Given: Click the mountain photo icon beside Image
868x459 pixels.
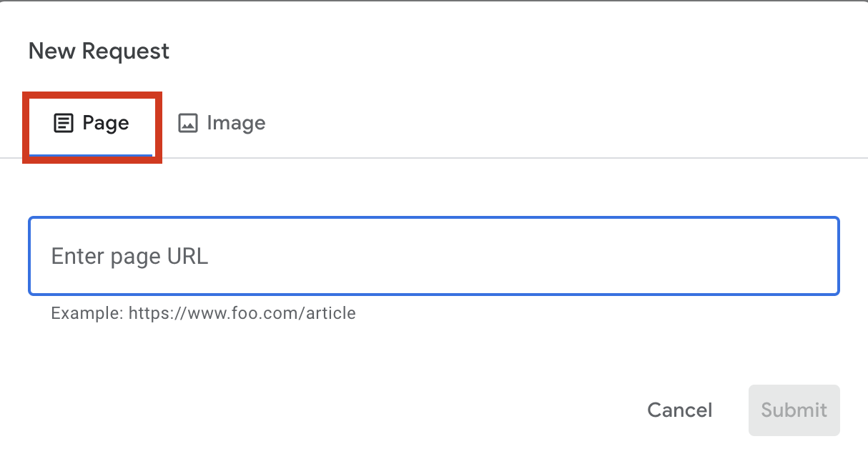Looking at the screenshot, I should (x=187, y=123).
